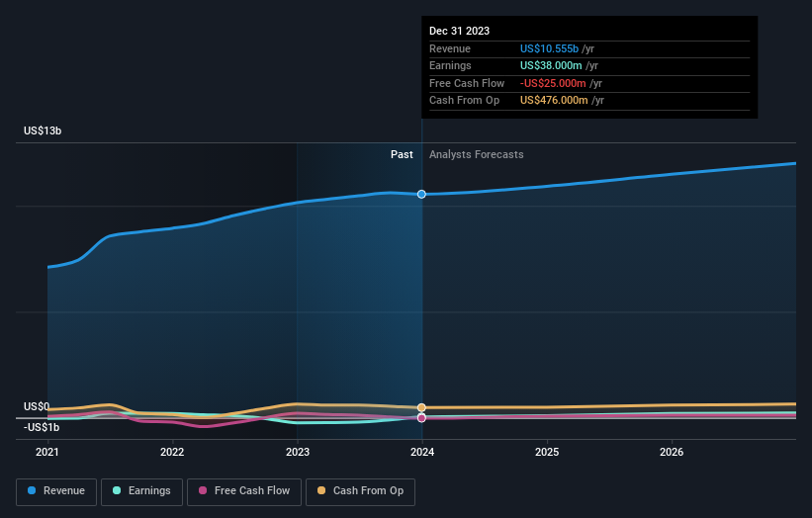The height and width of the screenshot is (518, 812).
Task: Click the US$0 y-axis label
Action: click(x=37, y=406)
